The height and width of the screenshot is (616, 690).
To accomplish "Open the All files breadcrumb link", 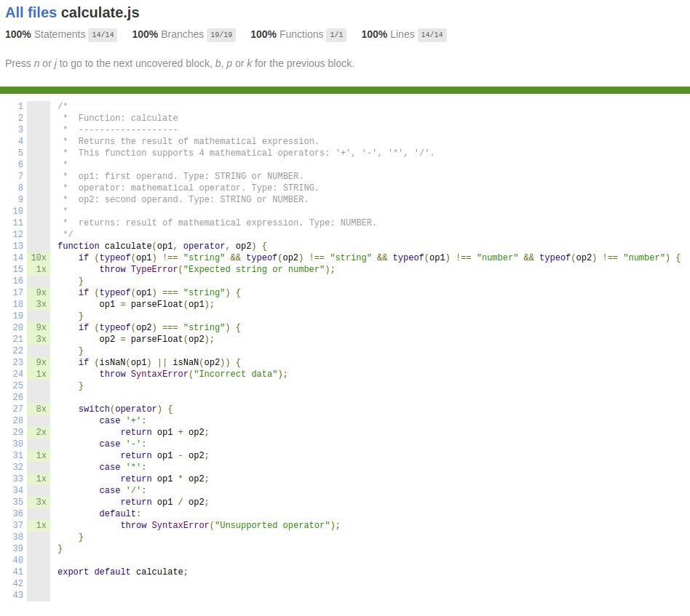I will pyautogui.click(x=31, y=13).
